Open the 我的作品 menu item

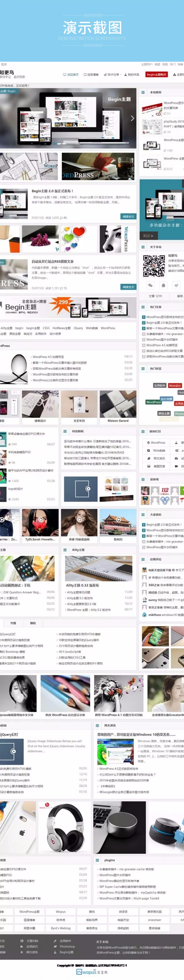tap(131, 74)
